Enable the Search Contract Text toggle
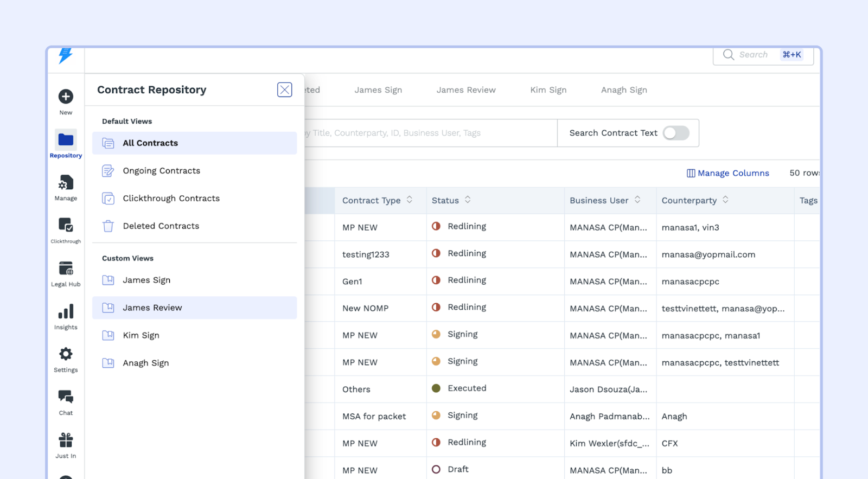This screenshot has width=868, height=479. click(x=675, y=133)
